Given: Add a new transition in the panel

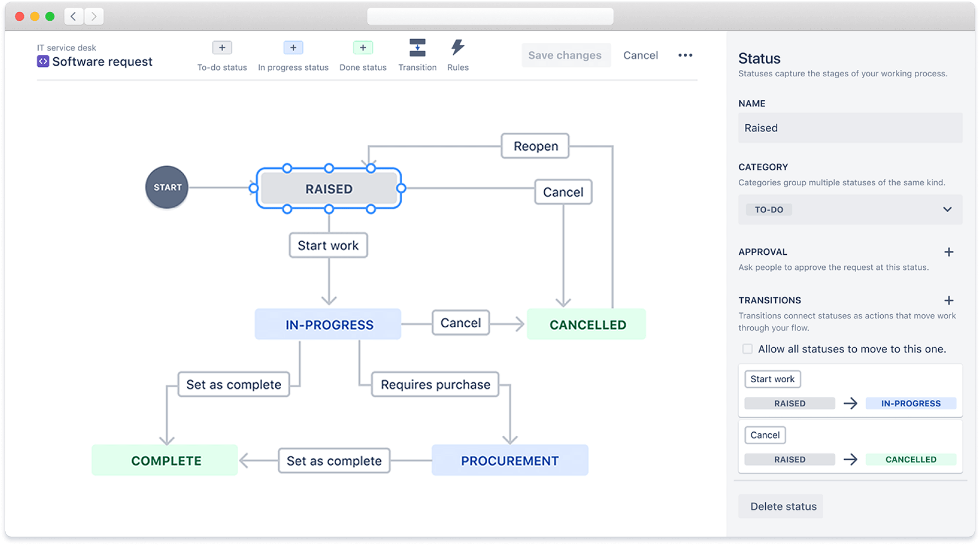Looking at the screenshot, I should tap(949, 301).
